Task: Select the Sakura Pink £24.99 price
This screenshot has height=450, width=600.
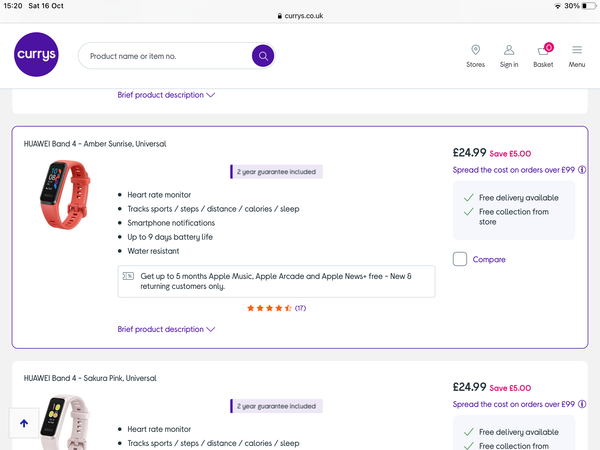Action: tap(469, 387)
